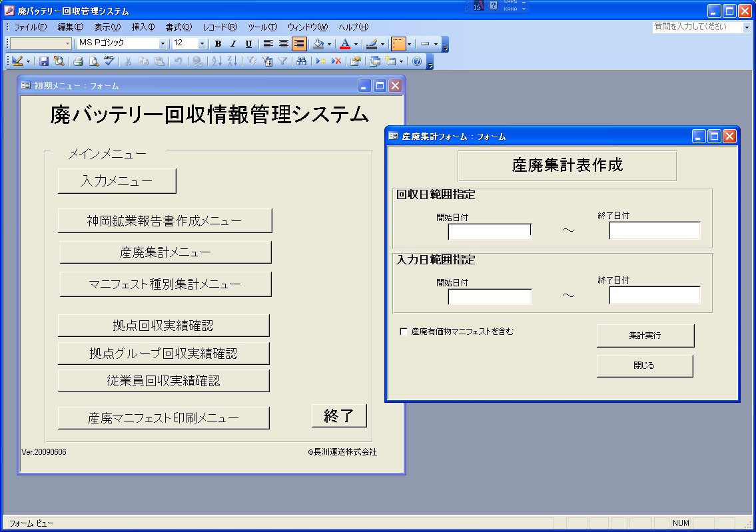
Task: Click the highlighted align right button
Action: point(299,44)
